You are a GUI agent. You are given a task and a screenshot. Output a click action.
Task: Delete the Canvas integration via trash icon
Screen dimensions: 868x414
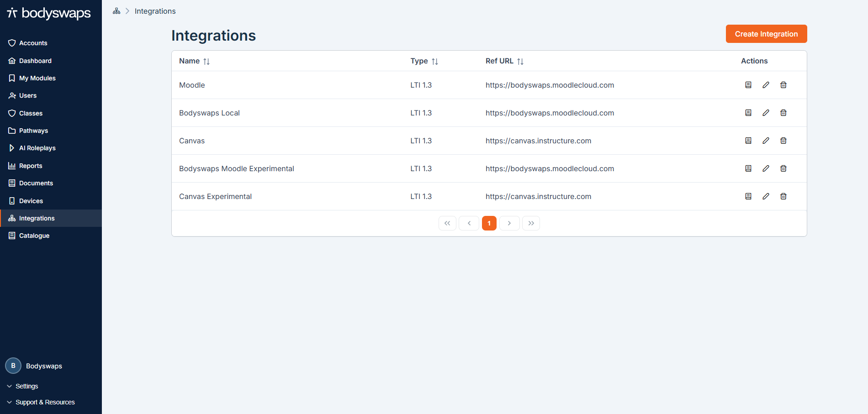click(x=783, y=141)
